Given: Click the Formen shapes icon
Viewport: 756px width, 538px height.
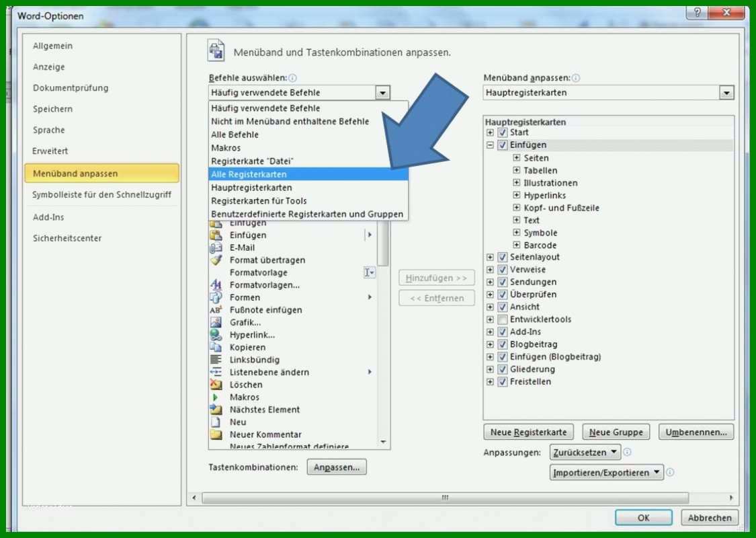Looking at the screenshot, I should coord(216,297).
